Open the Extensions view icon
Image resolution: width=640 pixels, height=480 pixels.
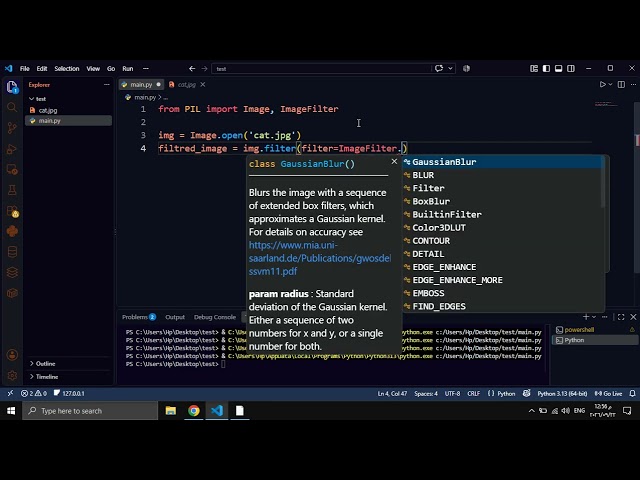[x=12, y=211]
